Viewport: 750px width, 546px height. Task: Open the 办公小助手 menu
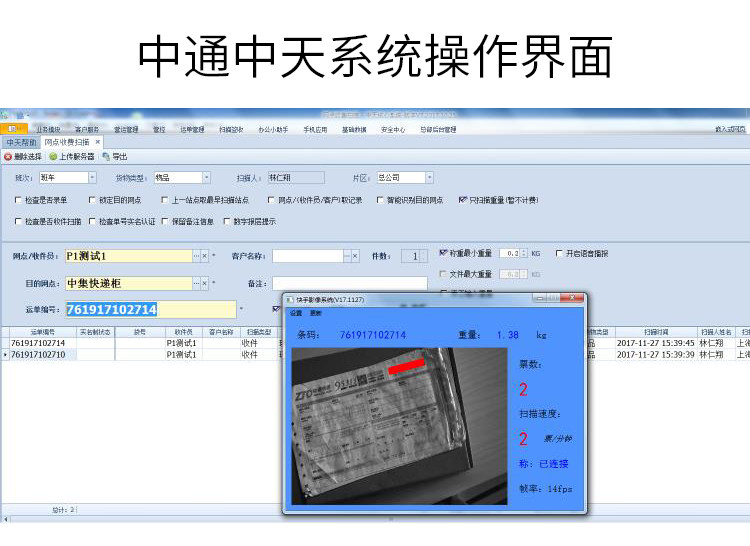click(273, 130)
